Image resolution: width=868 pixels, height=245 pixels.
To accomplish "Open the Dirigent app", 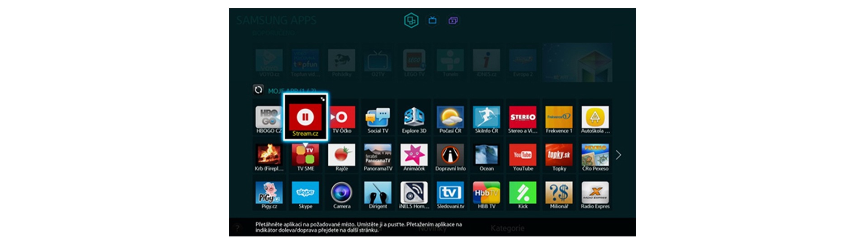I will [378, 195].
